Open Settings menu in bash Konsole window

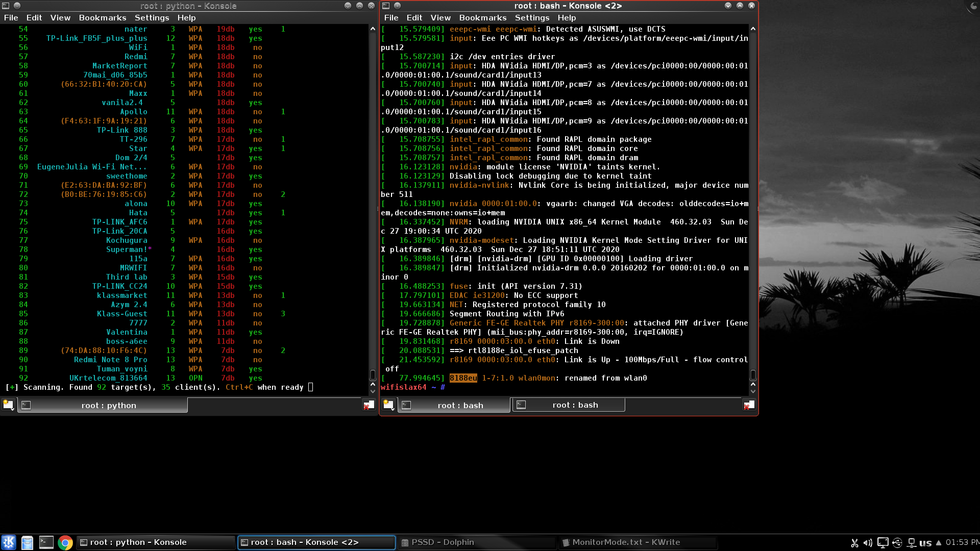pos(532,17)
